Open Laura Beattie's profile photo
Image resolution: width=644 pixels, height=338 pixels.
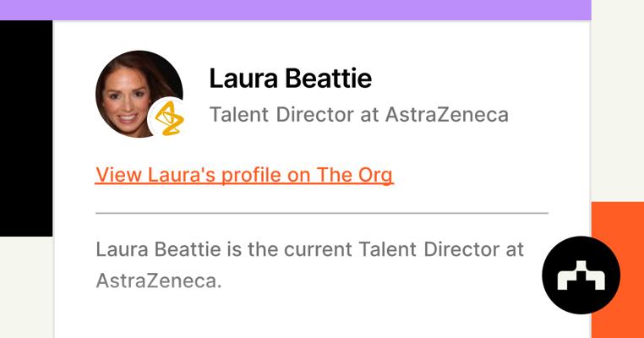[x=135, y=91]
